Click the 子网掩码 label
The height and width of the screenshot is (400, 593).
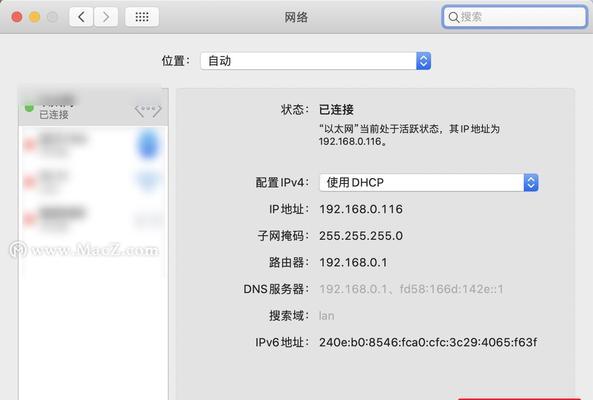[283, 236]
